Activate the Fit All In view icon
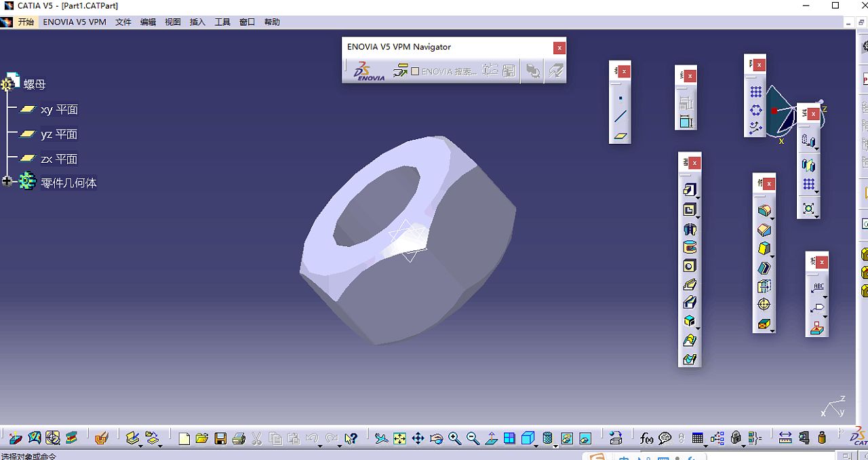Screen dimensions: 868x460 399,438
